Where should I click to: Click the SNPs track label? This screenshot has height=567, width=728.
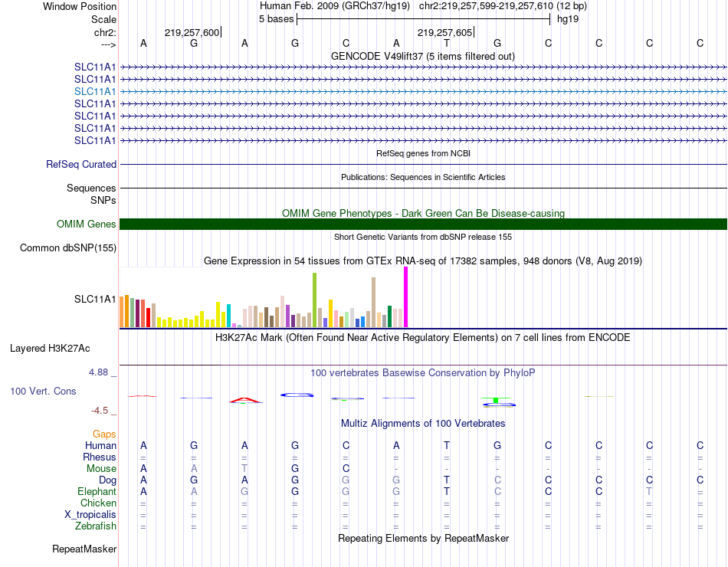point(103,200)
